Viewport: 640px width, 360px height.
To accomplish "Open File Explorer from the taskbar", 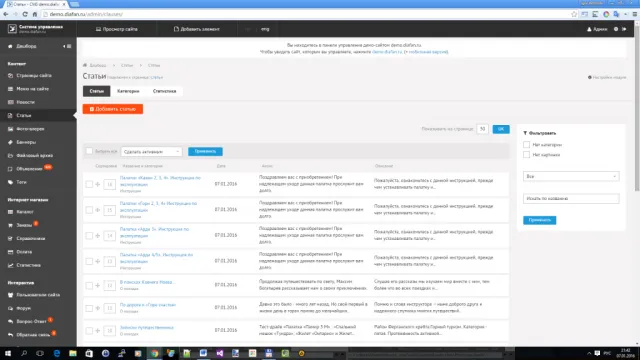I will (x=73, y=353).
